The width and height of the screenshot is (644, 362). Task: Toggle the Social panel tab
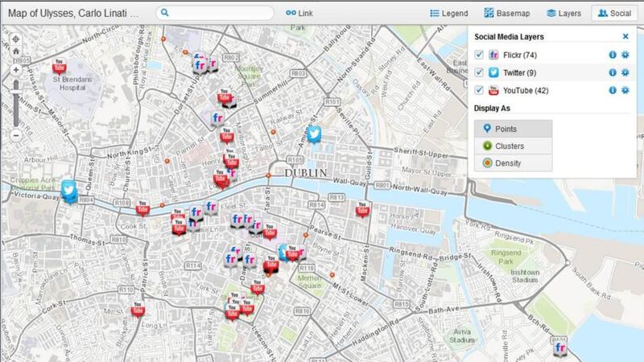click(x=614, y=13)
